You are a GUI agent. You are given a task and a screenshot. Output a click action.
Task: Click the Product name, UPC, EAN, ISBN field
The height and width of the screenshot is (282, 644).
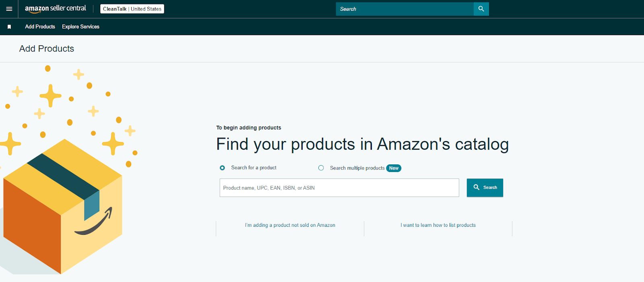click(x=339, y=188)
